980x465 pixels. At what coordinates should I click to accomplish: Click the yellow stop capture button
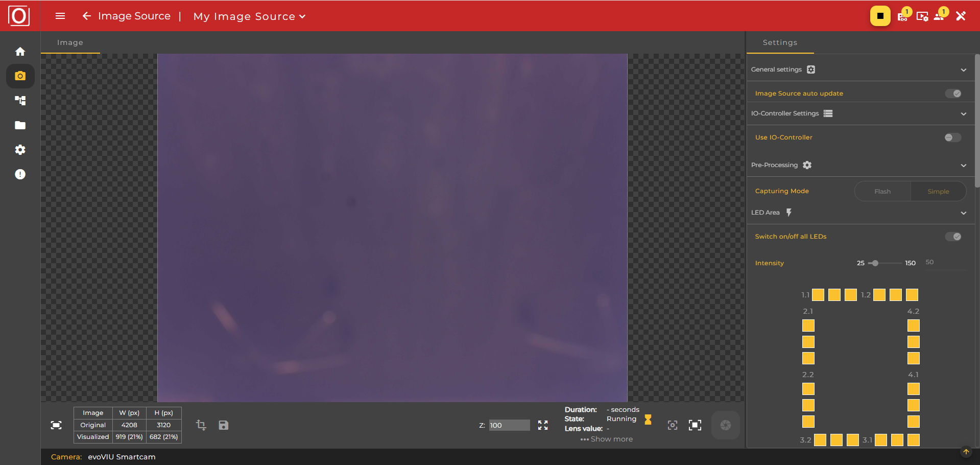pyautogui.click(x=880, y=16)
